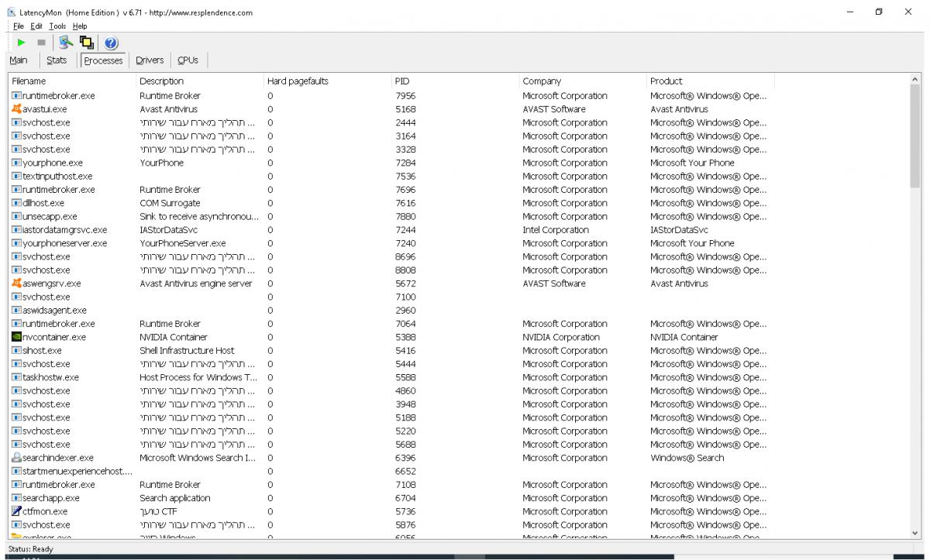Click PID value 2960
Viewport: 930px width, 560px height.
[x=405, y=310]
